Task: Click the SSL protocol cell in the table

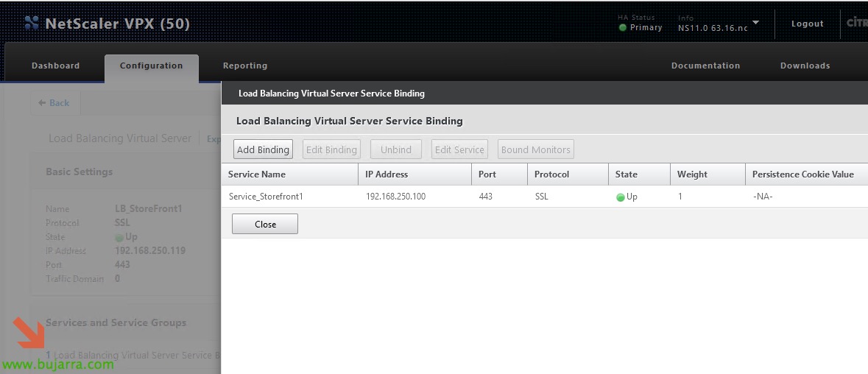Action: tap(541, 197)
